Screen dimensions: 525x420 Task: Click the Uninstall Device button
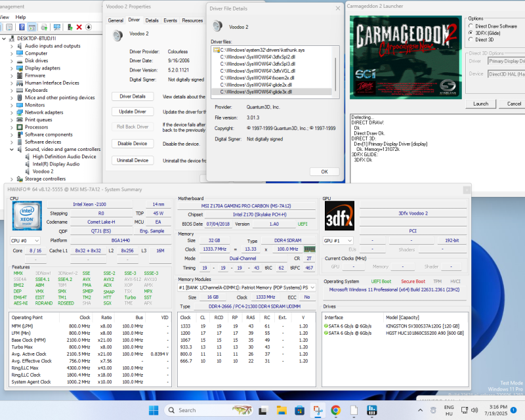coord(133,160)
